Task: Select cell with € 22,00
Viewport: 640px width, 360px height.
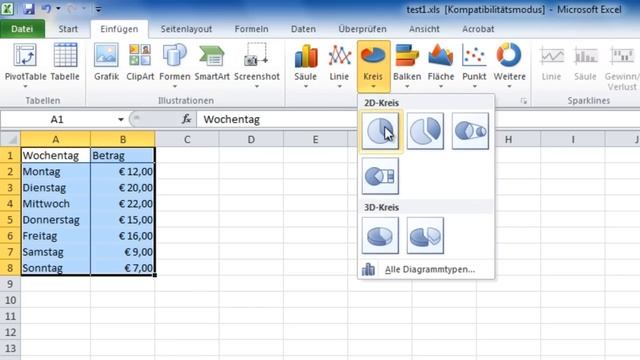Action: (122, 204)
